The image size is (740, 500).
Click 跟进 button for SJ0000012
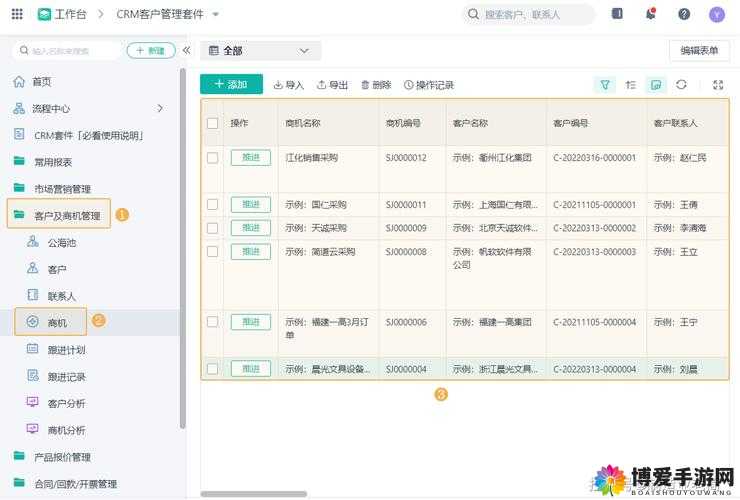click(251, 157)
